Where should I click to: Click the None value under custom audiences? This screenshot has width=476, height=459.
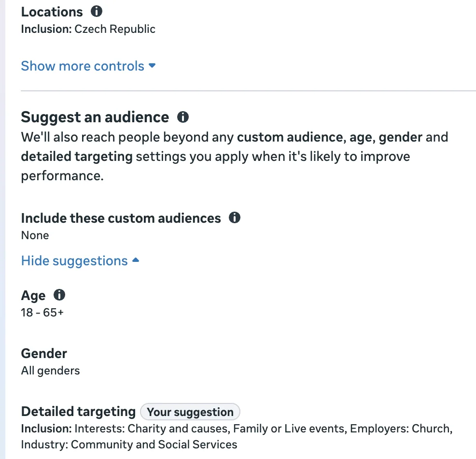tap(35, 235)
